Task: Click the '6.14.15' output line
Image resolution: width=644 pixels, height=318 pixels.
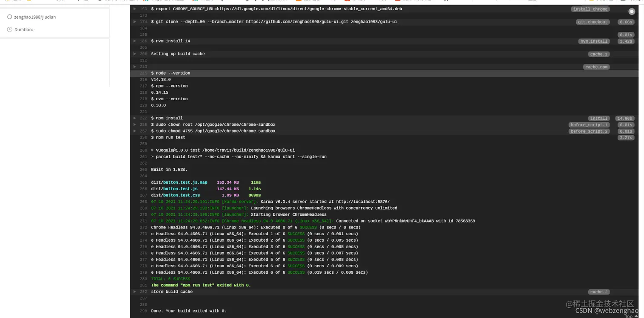Action: [159, 93]
